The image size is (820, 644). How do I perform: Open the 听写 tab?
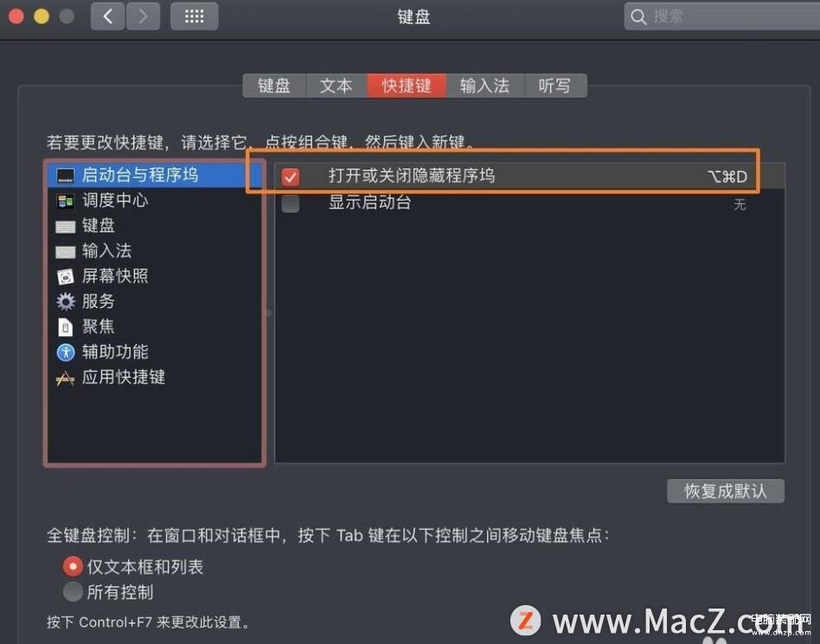coord(555,86)
